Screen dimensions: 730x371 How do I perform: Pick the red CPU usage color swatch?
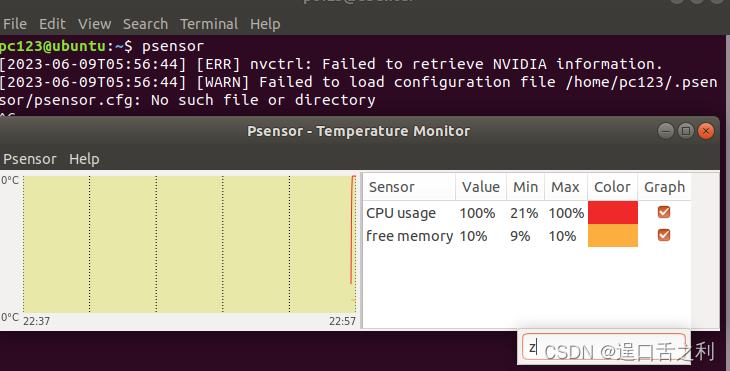pos(613,213)
